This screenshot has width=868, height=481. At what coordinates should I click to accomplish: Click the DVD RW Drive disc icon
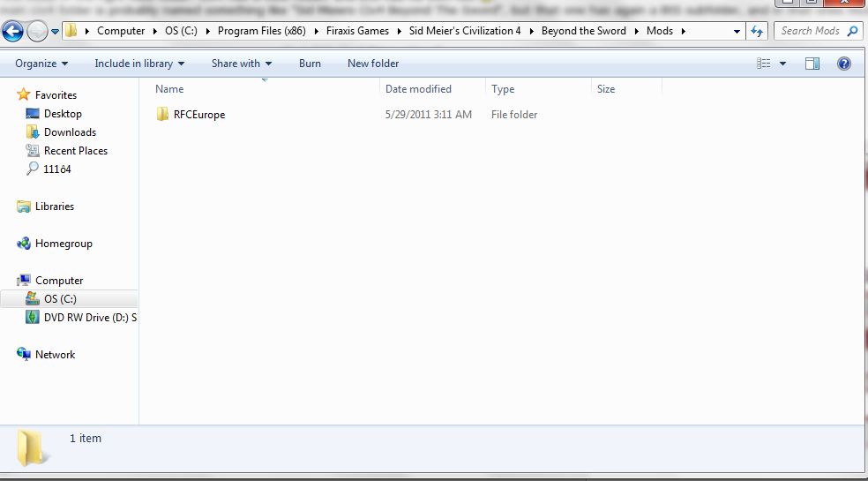pyautogui.click(x=33, y=317)
